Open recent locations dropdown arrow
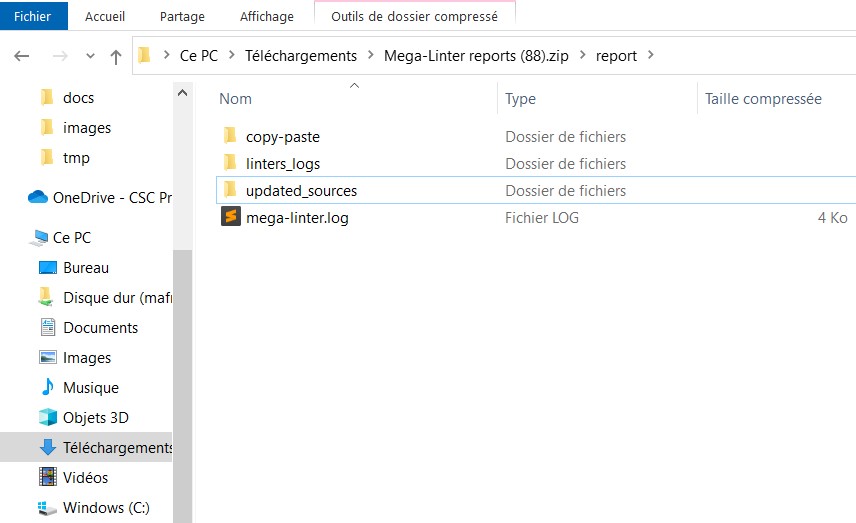 (x=90, y=56)
